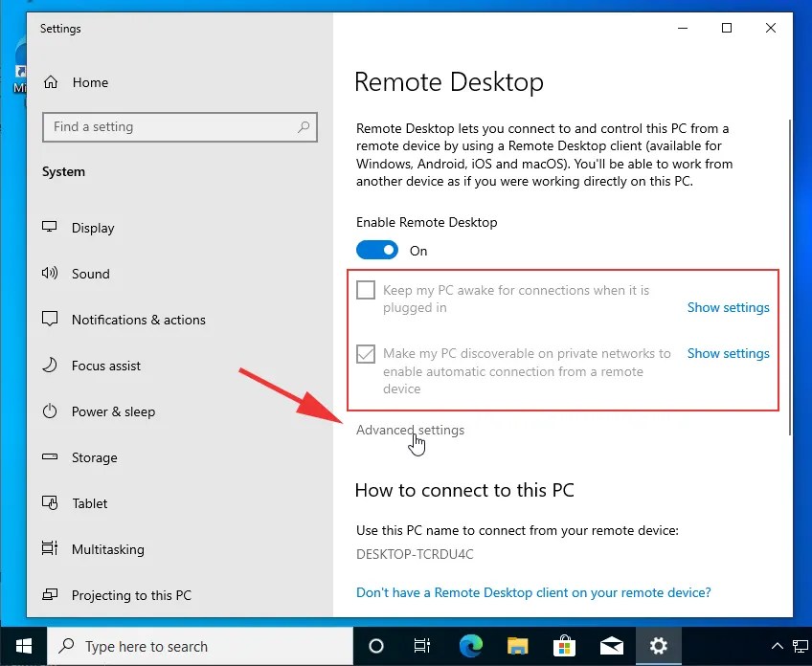Image resolution: width=812 pixels, height=666 pixels.
Task: Click the Focus assist moon icon
Action: click(49, 365)
